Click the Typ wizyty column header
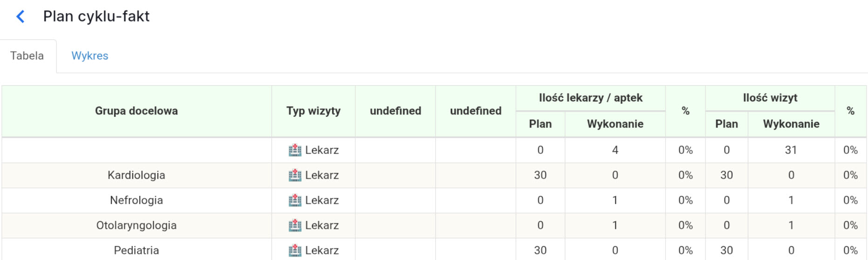 pos(313,111)
